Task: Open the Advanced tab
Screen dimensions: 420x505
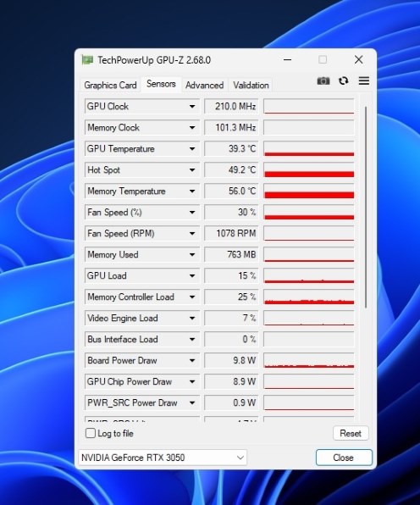Action: coord(204,85)
